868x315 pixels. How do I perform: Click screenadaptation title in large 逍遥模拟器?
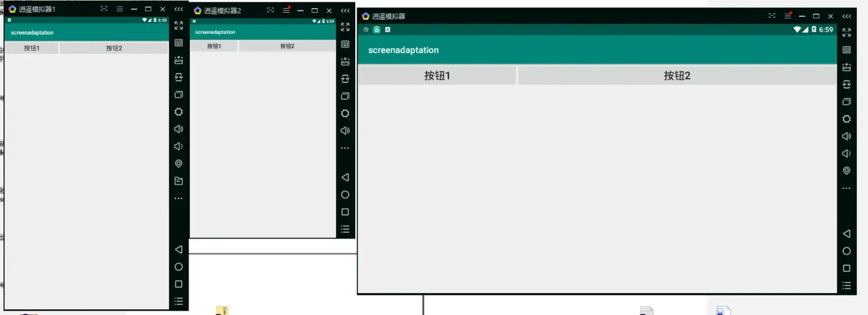tap(404, 50)
